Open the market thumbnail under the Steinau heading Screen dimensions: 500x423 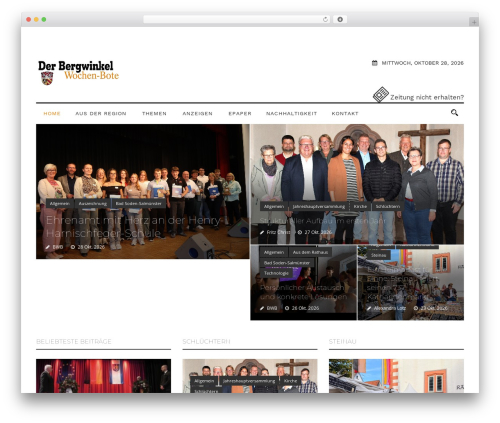pyautogui.click(x=396, y=376)
